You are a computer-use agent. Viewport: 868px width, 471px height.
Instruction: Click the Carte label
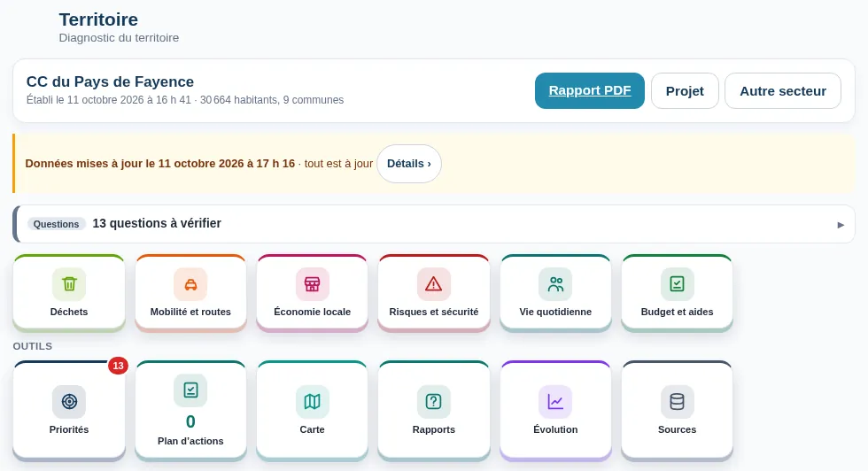tap(312, 429)
